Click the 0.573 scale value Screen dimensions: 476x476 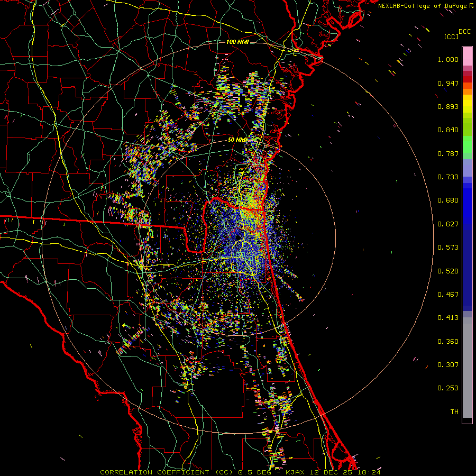pos(448,248)
